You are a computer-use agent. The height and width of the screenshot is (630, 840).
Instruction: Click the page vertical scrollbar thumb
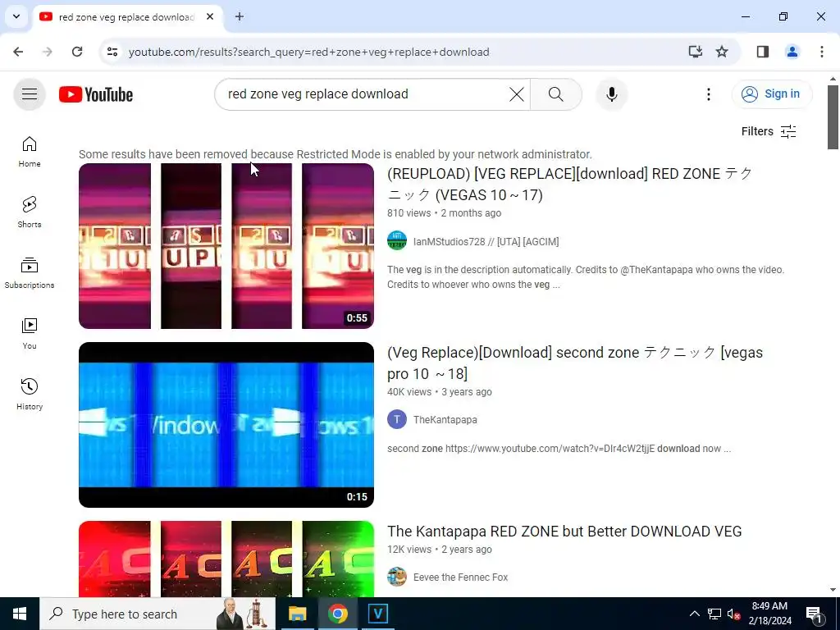pos(833,116)
